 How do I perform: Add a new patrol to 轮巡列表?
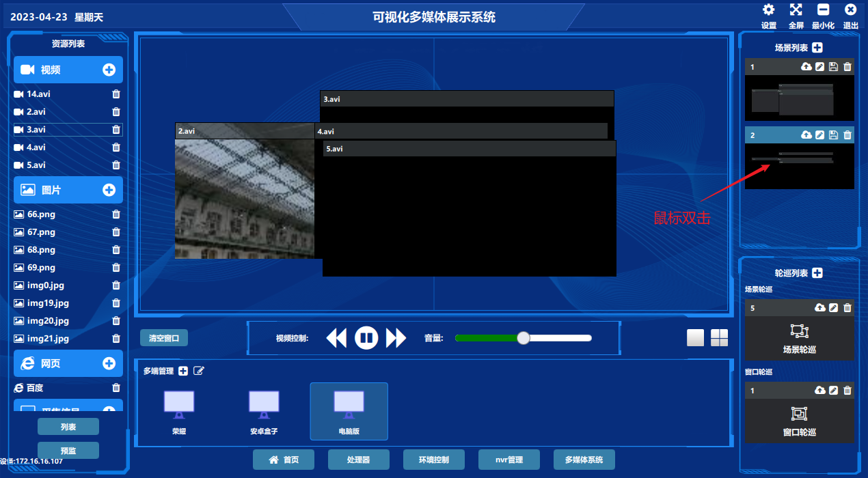pos(817,273)
